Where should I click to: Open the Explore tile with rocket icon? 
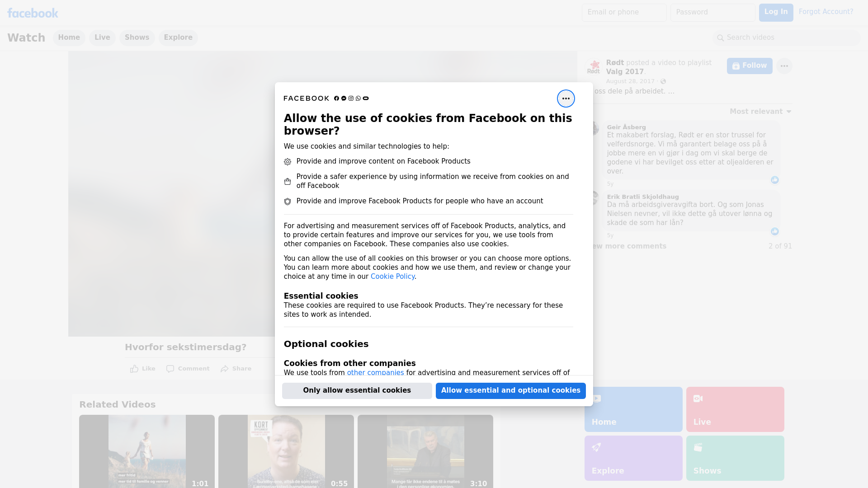point(633,458)
